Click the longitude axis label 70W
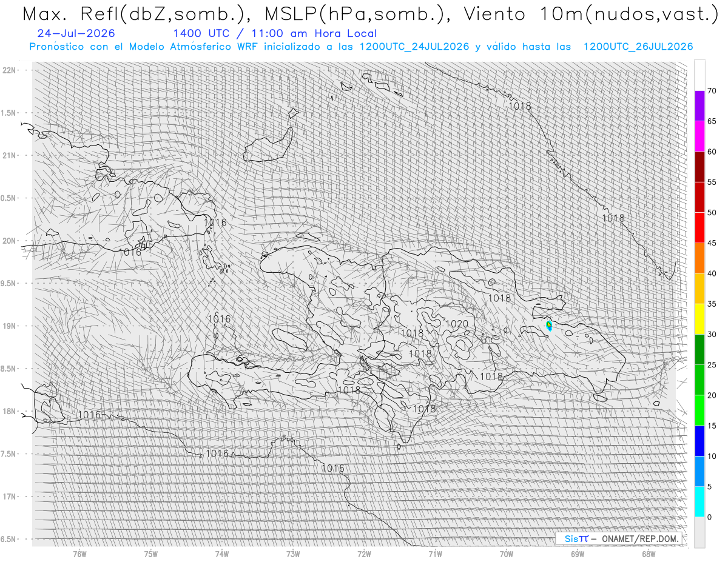The width and height of the screenshot is (728, 562). click(x=507, y=554)
